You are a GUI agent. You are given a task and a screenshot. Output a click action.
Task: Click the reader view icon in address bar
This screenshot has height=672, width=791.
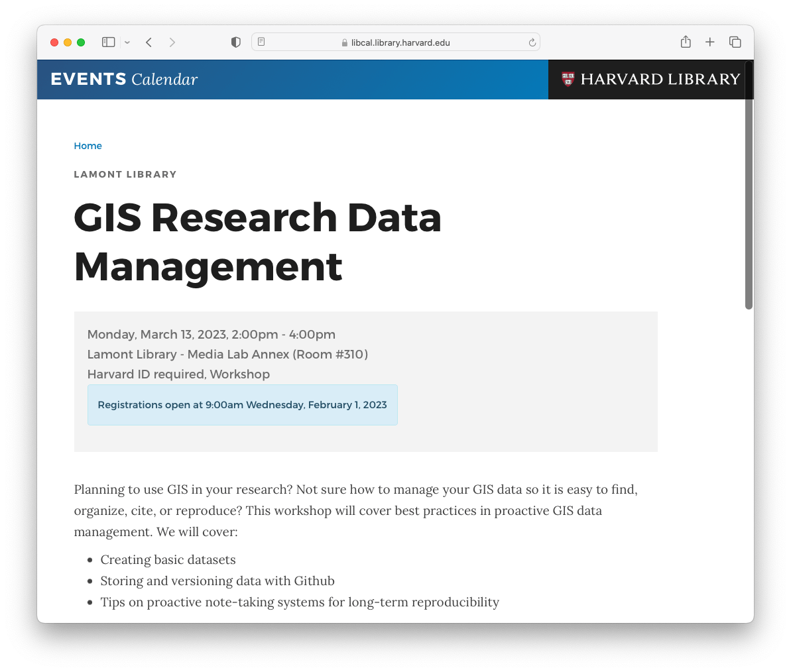(x=261, y=41)
